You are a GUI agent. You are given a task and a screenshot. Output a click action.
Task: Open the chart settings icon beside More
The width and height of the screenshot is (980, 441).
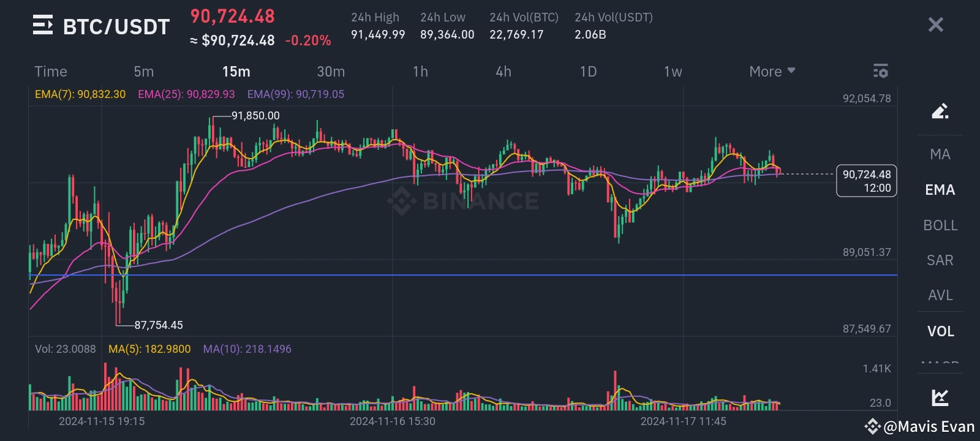click(x=881, y=71)
